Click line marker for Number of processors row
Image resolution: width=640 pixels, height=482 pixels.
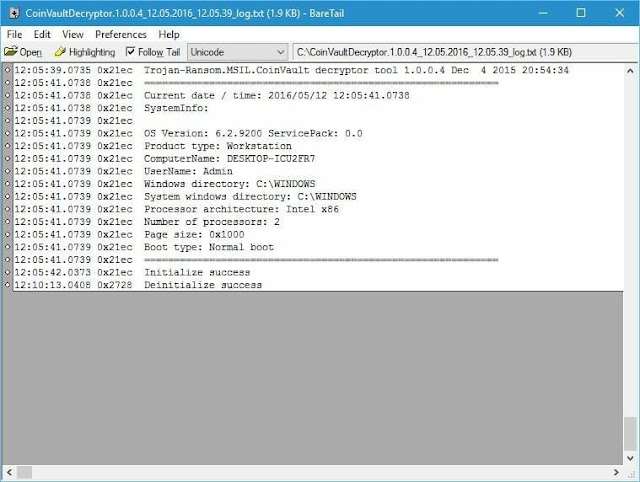(x=7, y=222)
